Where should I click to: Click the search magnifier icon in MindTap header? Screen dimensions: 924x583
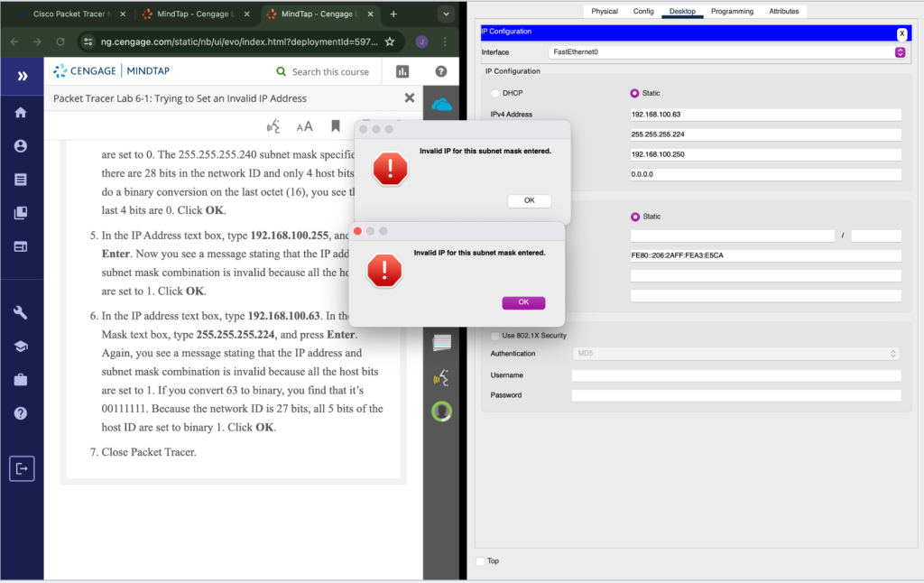pos(282,71)
